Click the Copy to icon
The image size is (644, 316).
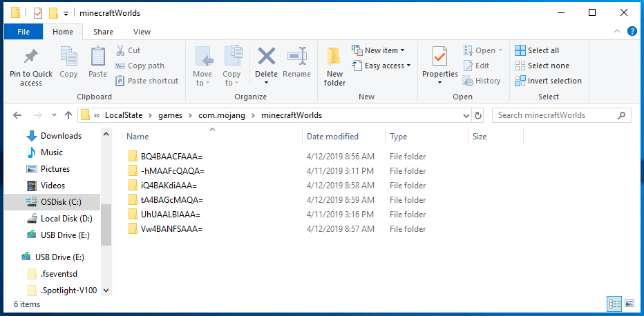(233, 56)
